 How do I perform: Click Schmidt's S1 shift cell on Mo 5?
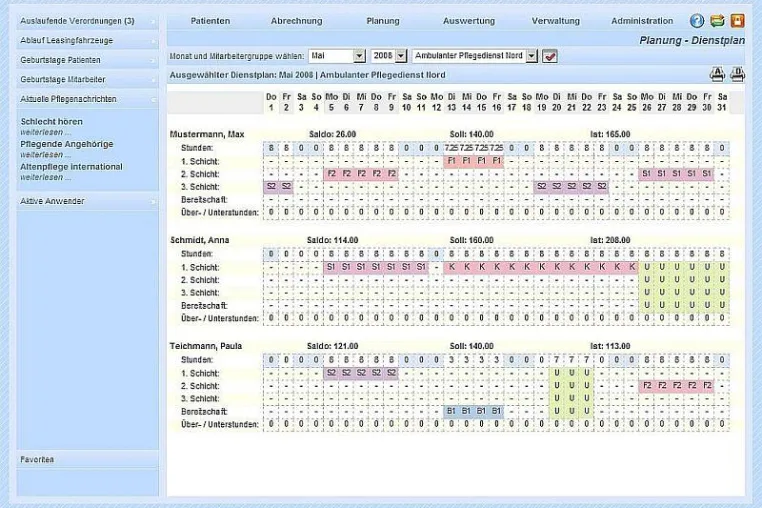tap(331, 267)
